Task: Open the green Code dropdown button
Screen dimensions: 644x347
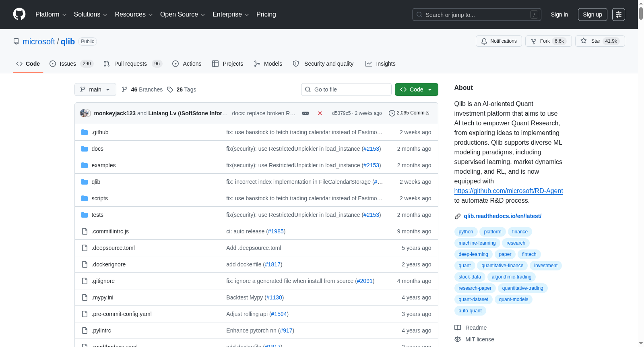Action: (417, 89)
